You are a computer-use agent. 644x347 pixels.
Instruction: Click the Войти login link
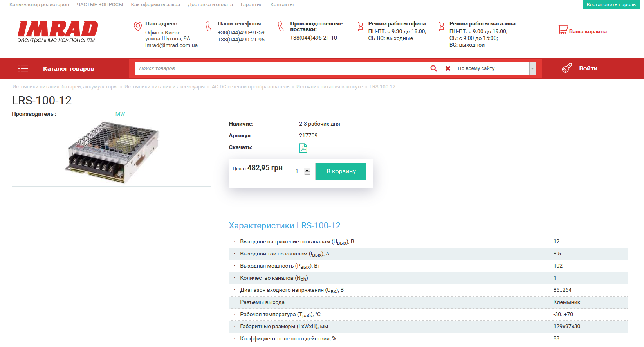point(588,68)
